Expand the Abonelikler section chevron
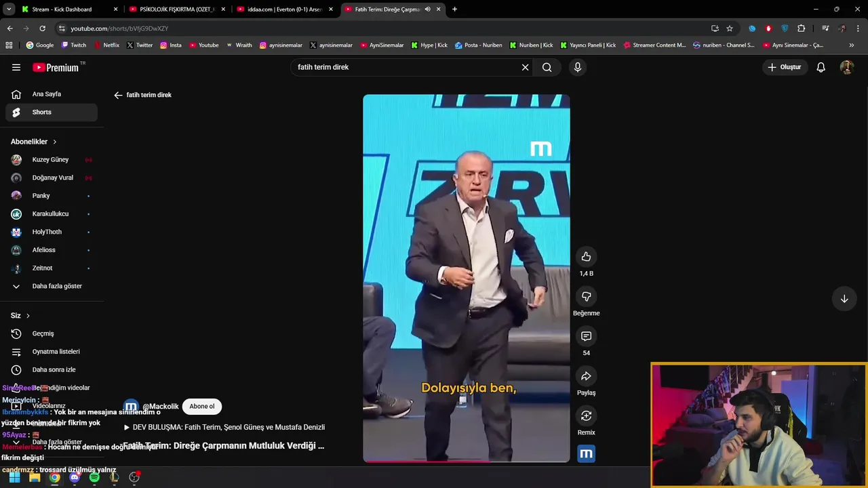The height and width of the screenshot is (488, 868). pos(55,142)
